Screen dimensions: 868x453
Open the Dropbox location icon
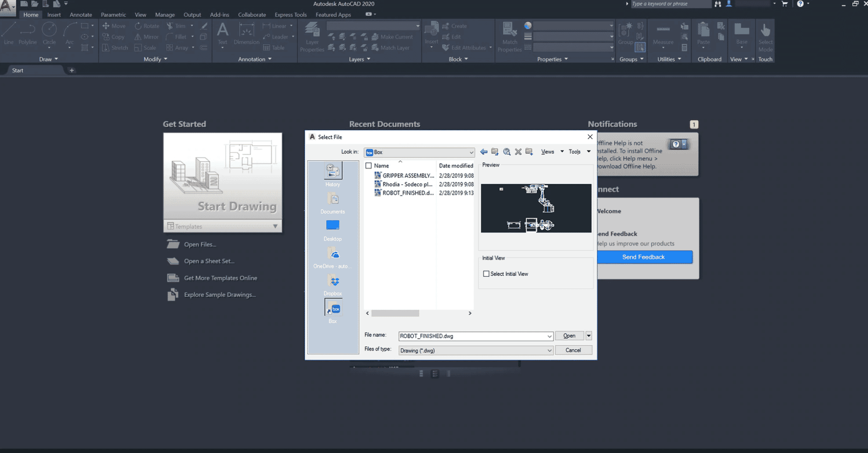(333, 282)
